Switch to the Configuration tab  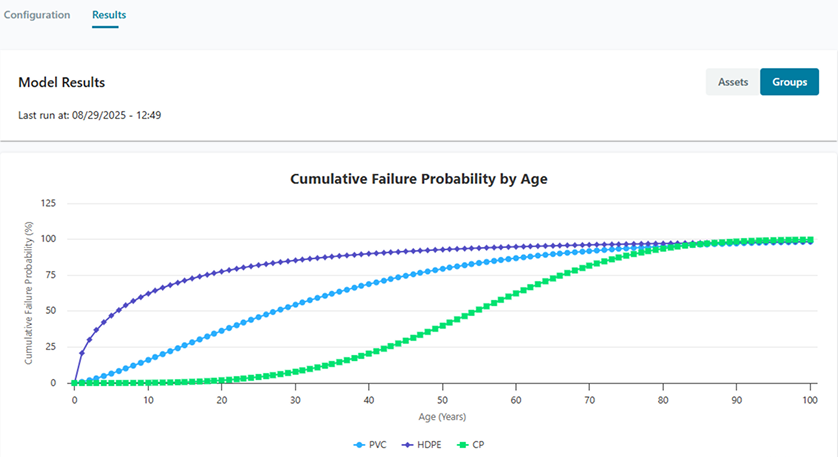[37, 15]
